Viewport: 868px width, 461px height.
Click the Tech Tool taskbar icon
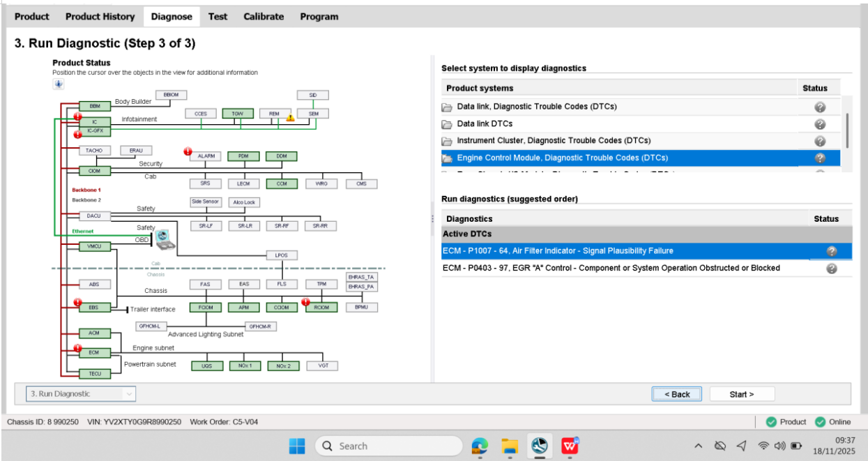click(x=539, y=446)
